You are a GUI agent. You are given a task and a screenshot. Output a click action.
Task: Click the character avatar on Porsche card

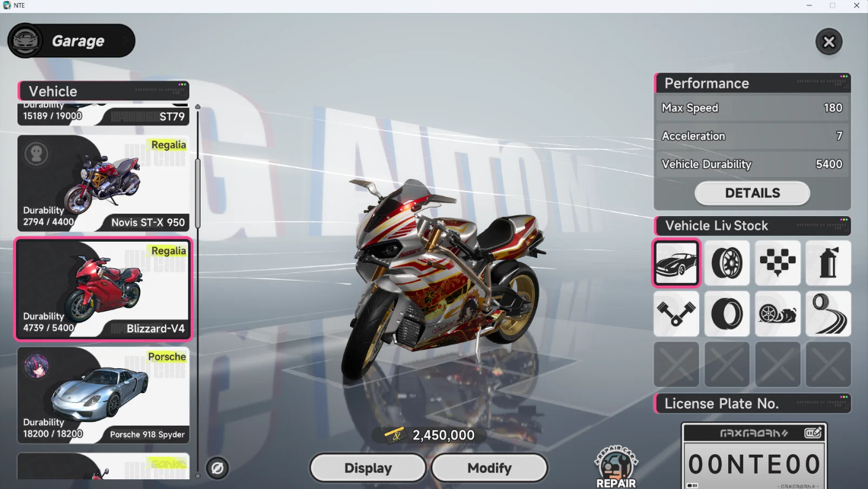click(36, 366)
